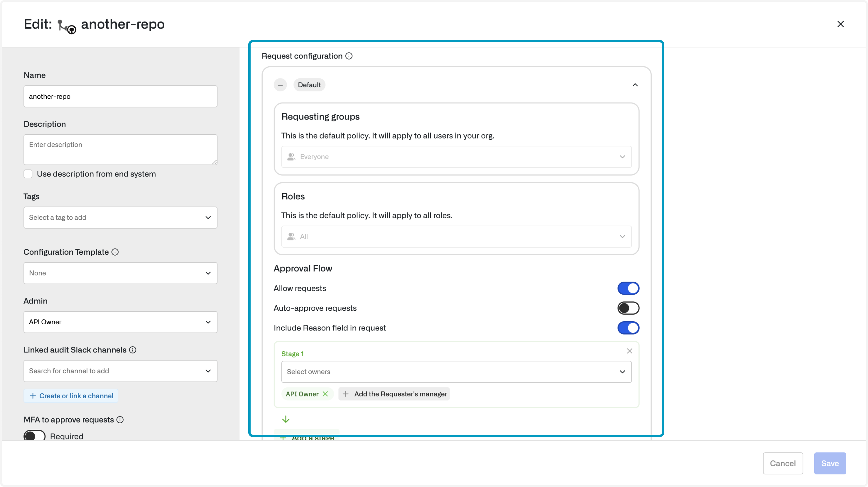Viewport: 868px width, 487px height.
Task: Disable the Allow requests toggle
Action: pos(628,288)
